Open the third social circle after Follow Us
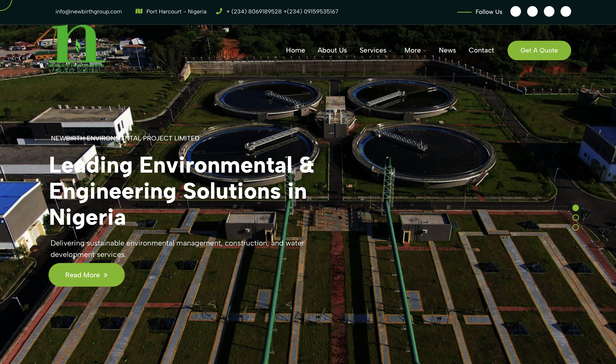Viewport: 616px width, 364px height. 549,12
